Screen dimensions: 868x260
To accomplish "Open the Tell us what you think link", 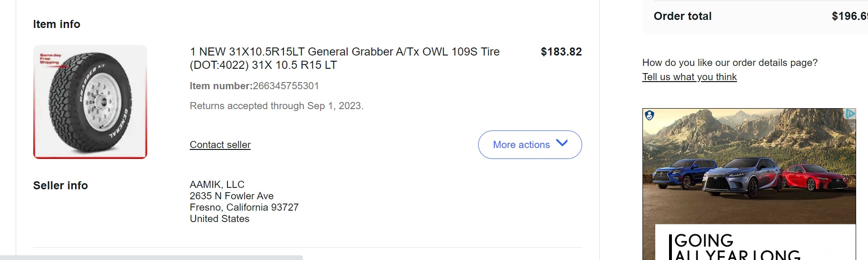I will click(689, 77).
